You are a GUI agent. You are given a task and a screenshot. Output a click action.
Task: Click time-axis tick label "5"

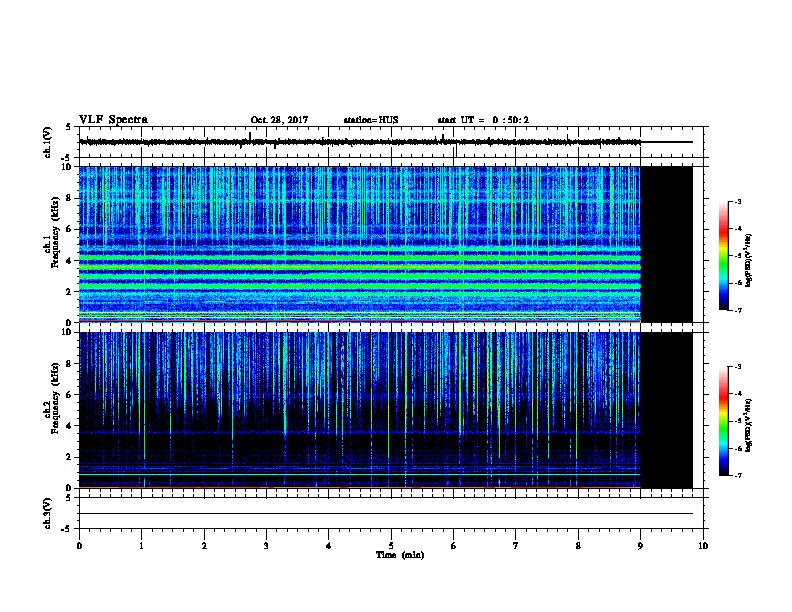[x=391, y=545]
